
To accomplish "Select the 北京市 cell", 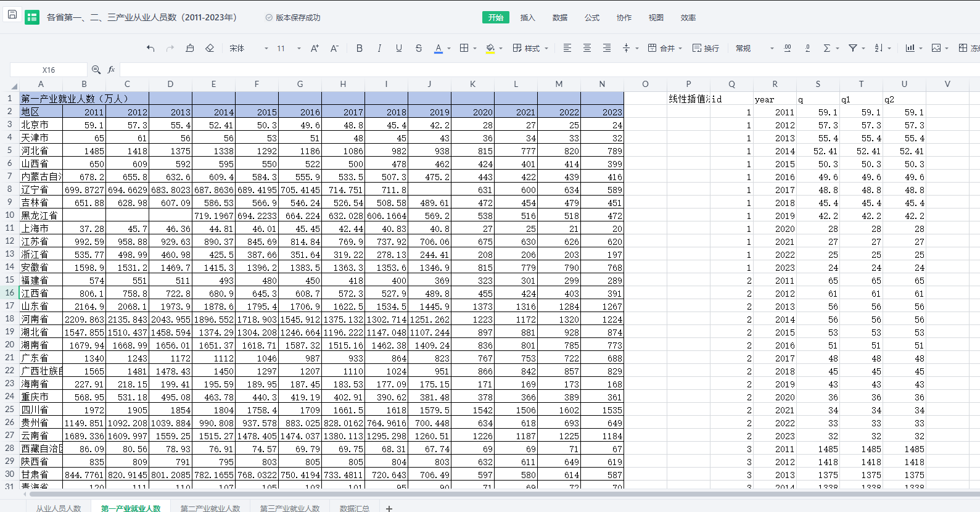I will 41,125.
